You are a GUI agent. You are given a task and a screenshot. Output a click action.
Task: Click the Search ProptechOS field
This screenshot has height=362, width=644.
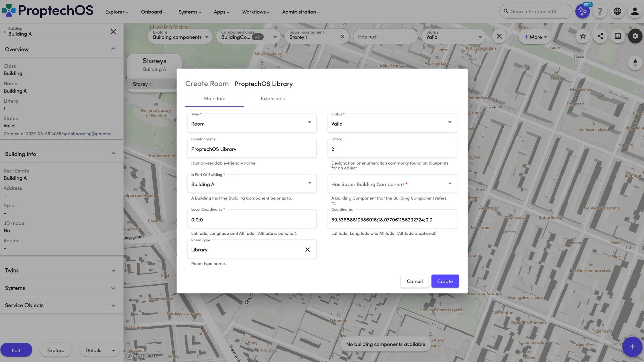(x=536, y=11)
